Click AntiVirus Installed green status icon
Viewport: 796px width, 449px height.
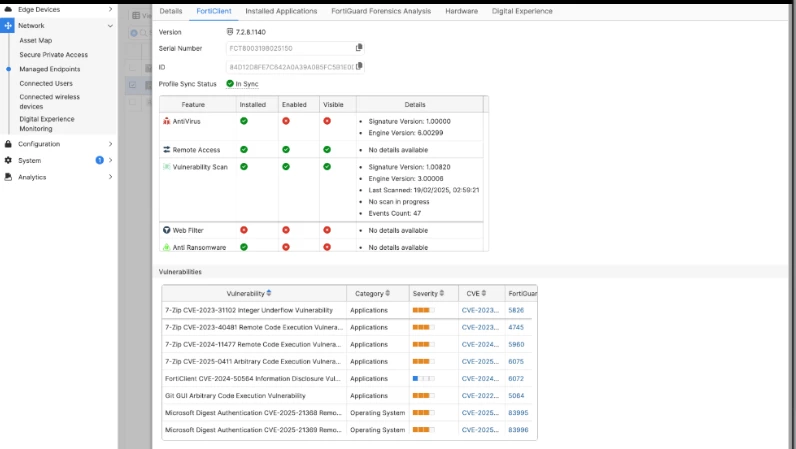[244, 121]
